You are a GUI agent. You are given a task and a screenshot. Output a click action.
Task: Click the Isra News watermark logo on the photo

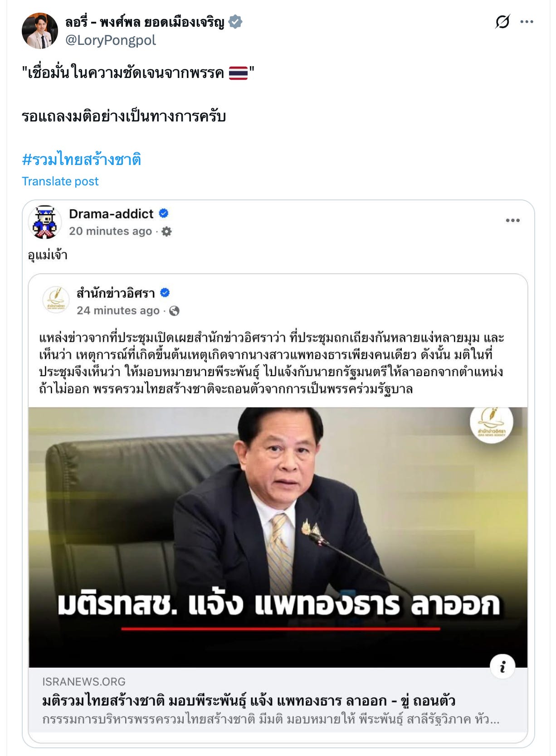pos(491,422)
